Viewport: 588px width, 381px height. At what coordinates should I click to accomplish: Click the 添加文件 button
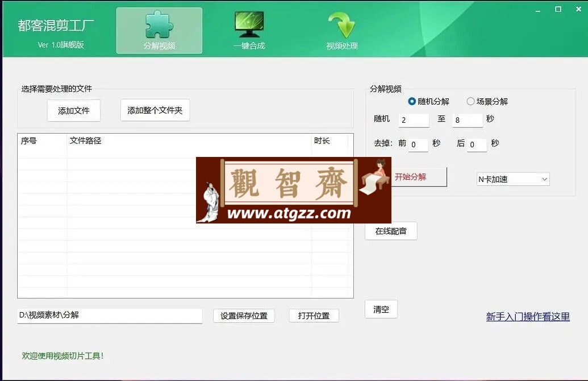click(x=74, y=110)
